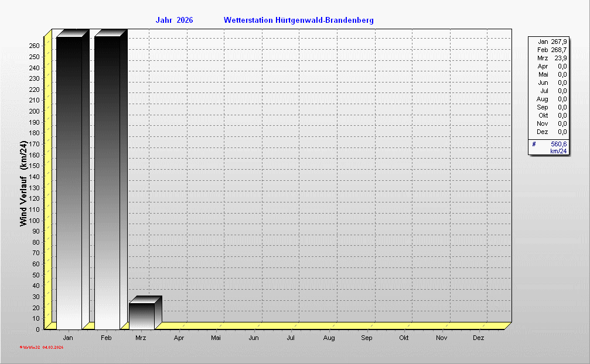Image resolution: width=590 pixels, height=364 pixels.
Task: Click the 260 tick on y-axis
Action: pos(34,46)
